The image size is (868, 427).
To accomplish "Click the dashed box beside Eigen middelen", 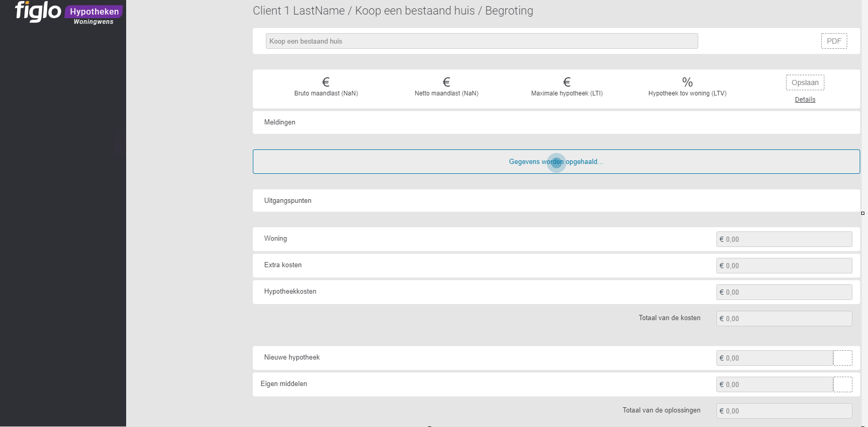I will point(842,384).
